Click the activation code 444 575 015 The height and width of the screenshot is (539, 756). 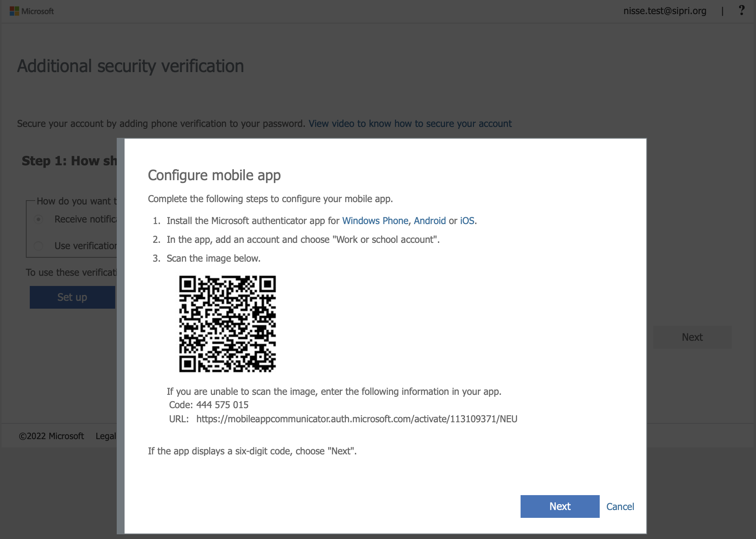(x=222, y=405)
